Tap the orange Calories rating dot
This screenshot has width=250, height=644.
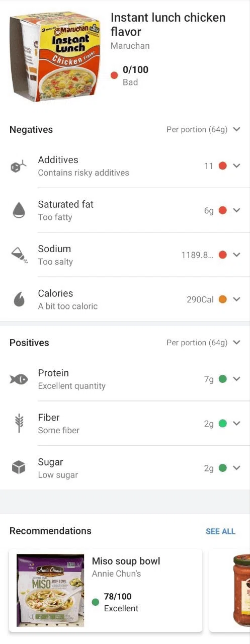click(223, 299)
